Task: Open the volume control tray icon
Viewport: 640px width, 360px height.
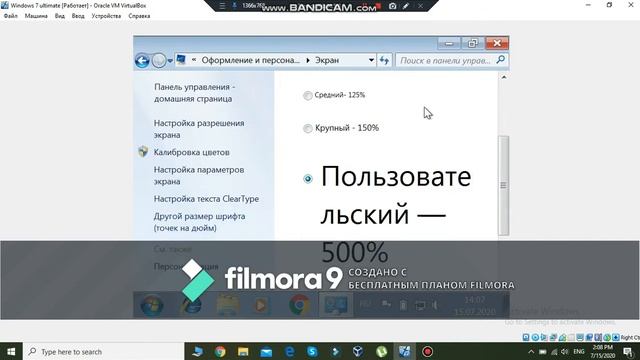Action: pos(565,351)
